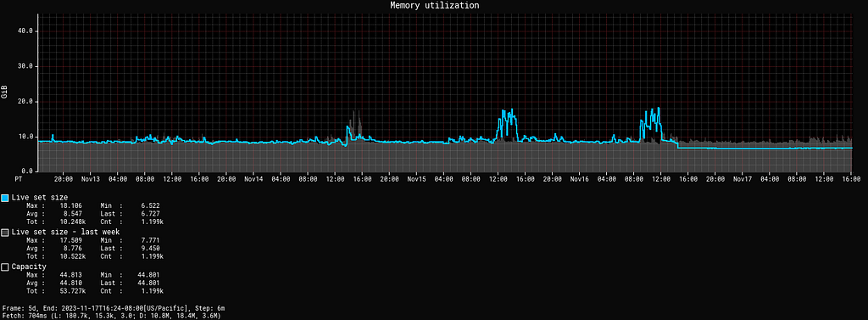Click the GiB y-axis unit label
868x320 pixels.
[4, 93]
